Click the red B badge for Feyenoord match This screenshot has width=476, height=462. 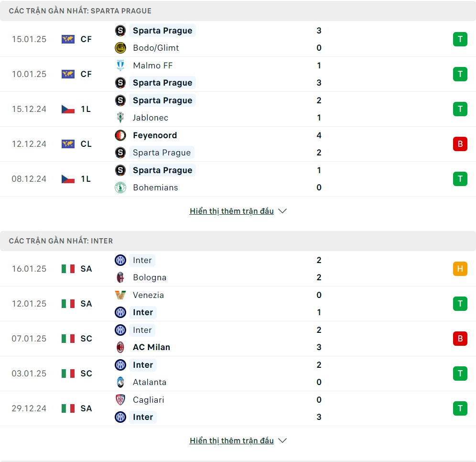460,144
